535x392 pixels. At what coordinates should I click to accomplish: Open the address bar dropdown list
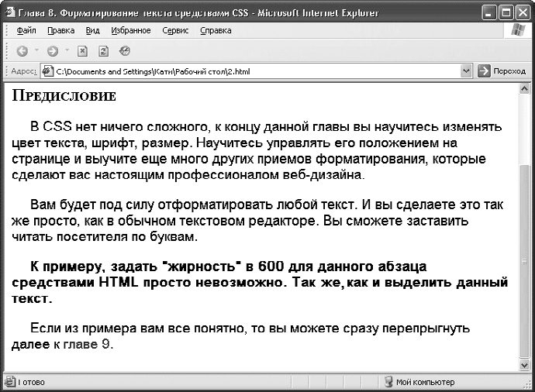(x=466, y=71)
